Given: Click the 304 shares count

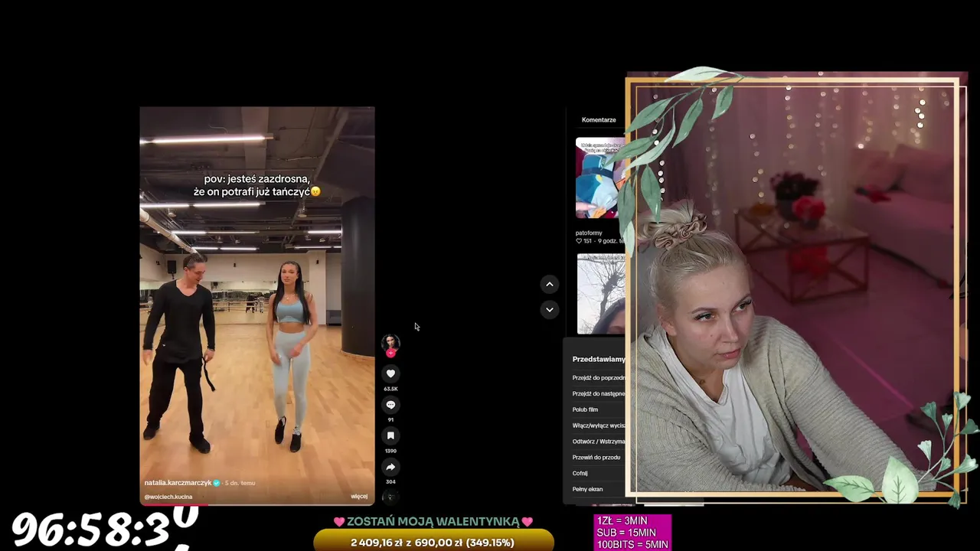Looking at the screenshot, I should (390, 481).
